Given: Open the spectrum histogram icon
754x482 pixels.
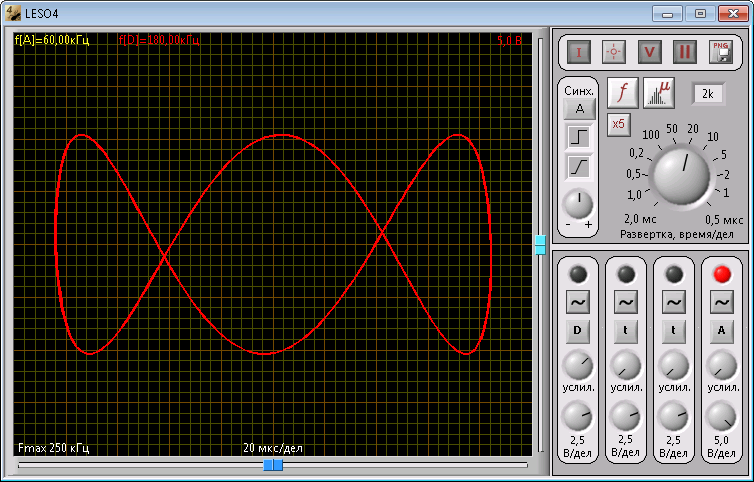Looking at the screenshot, I should point(658,92).
